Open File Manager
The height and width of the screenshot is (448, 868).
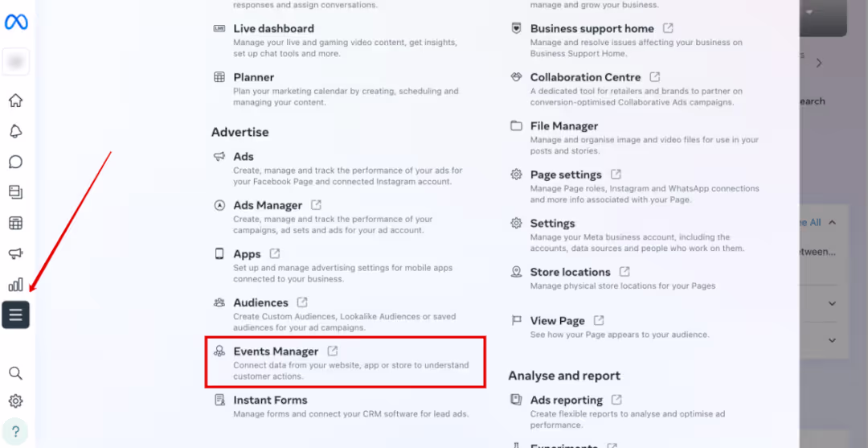point(564,126)
